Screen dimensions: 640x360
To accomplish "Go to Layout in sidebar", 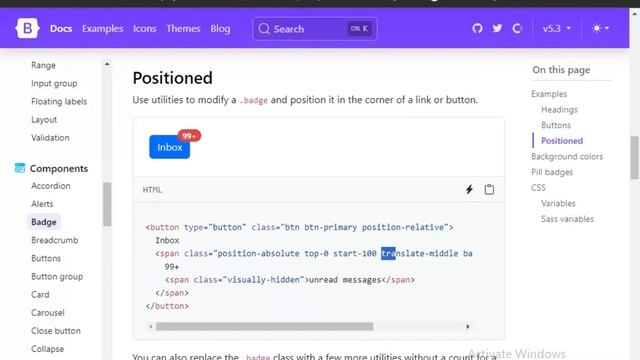I will [44, 120].
